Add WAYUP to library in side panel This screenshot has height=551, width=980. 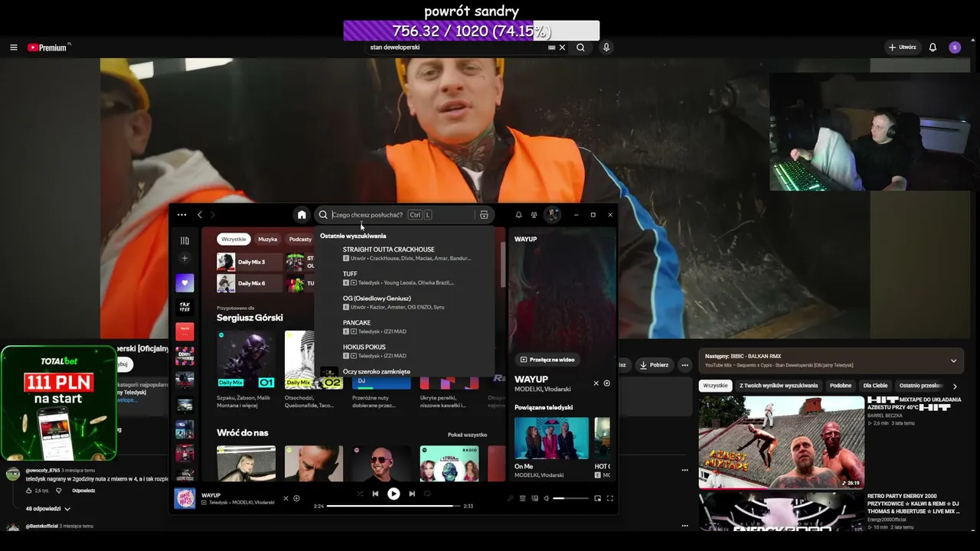point(606,383)
